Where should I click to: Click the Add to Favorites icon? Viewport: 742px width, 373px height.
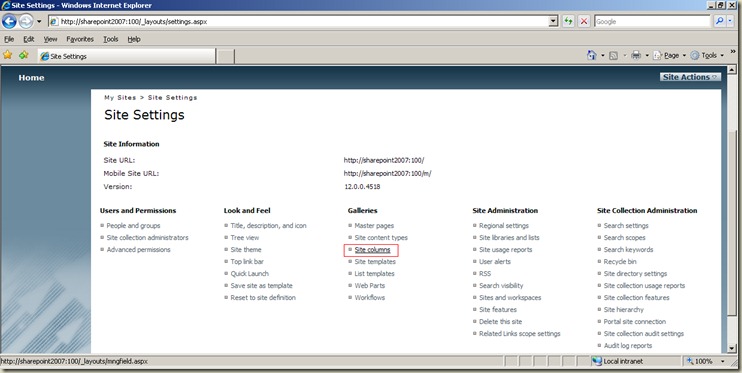[x=24, y=55]
